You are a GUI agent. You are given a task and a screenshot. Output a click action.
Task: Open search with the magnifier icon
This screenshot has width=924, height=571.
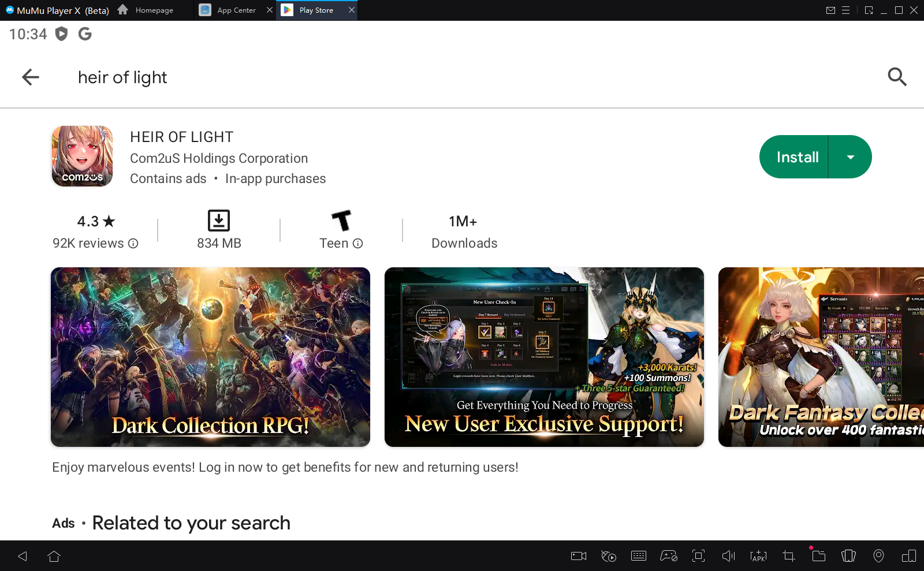pos(897,77)
